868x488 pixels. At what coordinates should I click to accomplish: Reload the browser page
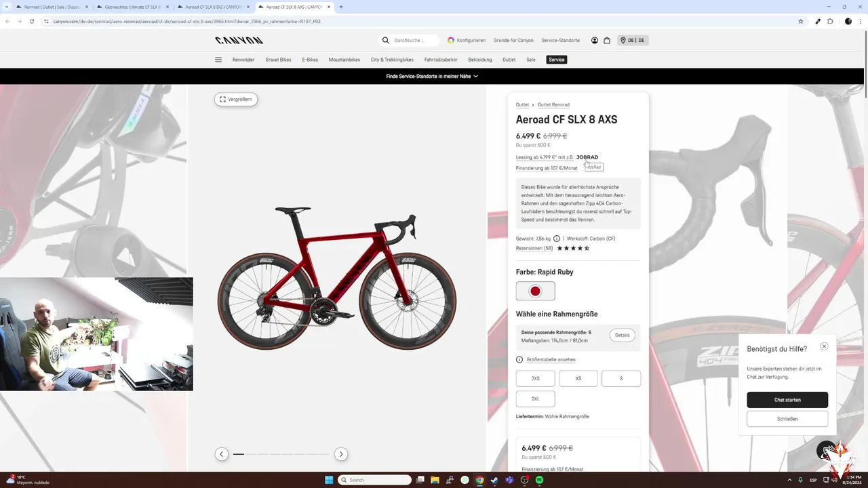(32, 21)
